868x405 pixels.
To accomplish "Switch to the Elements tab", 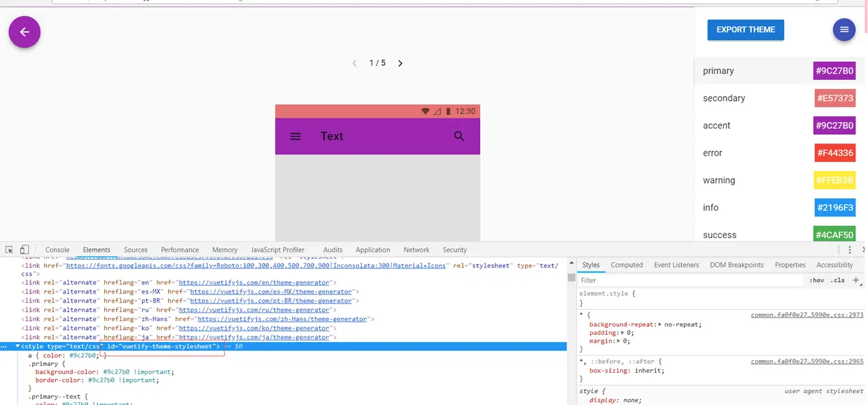I will pyautogui.click(x=97, y=249).
